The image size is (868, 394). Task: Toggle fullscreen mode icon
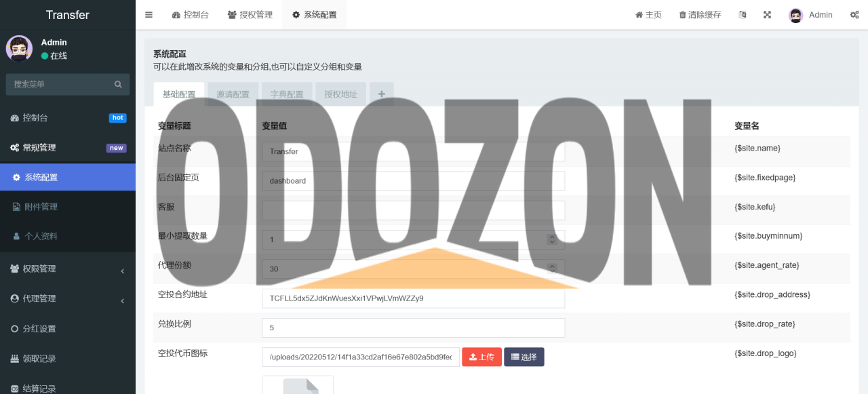click(x=767, y=15)
